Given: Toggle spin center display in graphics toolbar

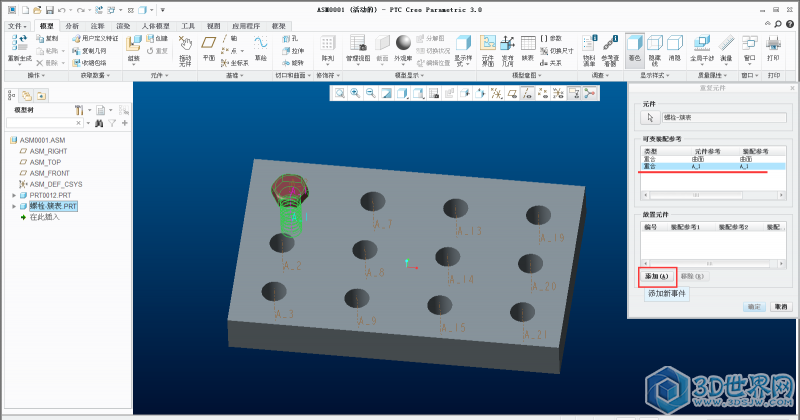Looking at the screenshot, I should [590, 93].
